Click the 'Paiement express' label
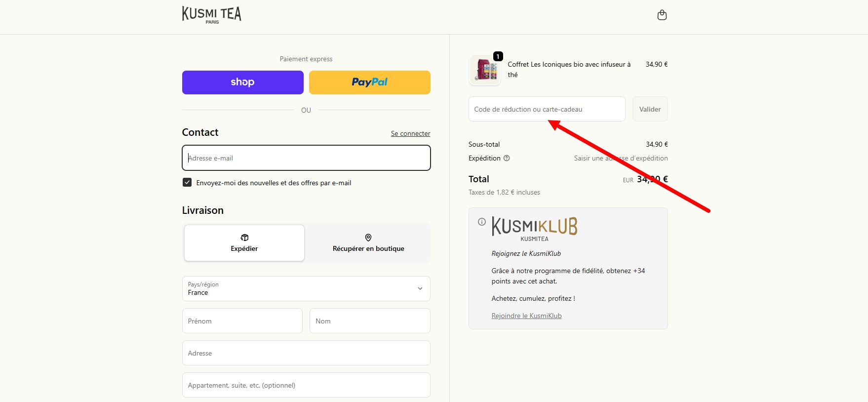 (x=306, y=59)
